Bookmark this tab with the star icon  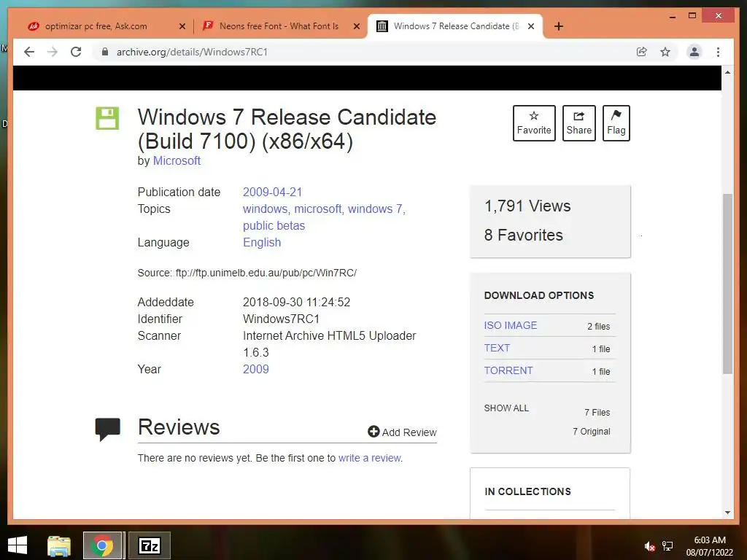pyautogui.click(x=665, y=52)
